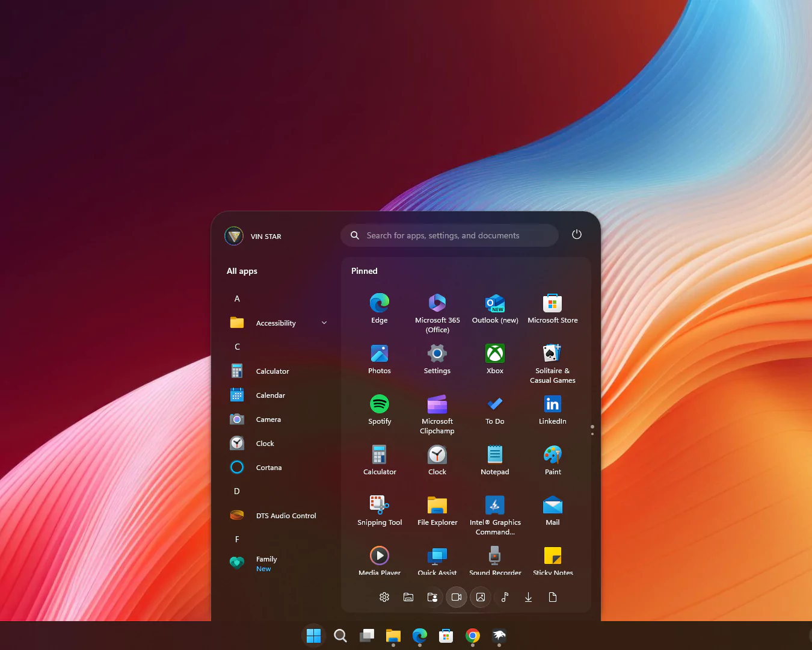Open Videos folder in Start bottom bar
This screenshot has width=812, height=650.
pyautogui.click(x=457, y=597)
